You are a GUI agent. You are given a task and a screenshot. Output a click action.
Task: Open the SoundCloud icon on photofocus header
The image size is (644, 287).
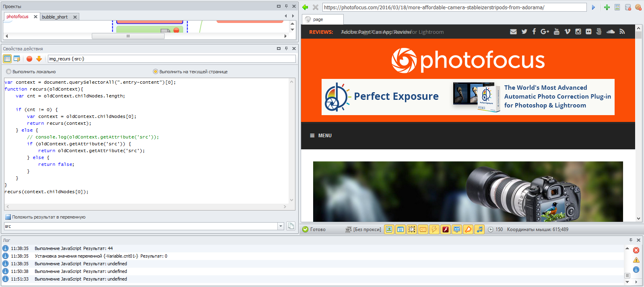[611, 32]
